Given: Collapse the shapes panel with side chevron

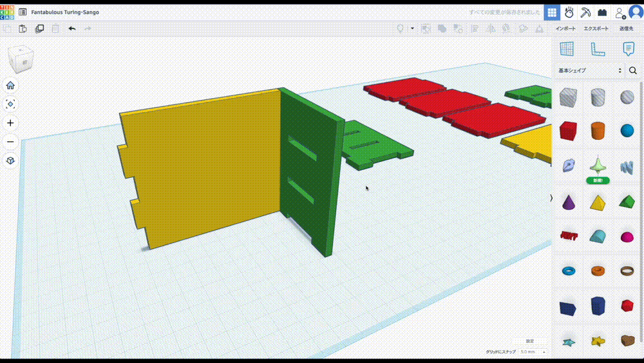Looking at the screenshot, I should point(551,198).
